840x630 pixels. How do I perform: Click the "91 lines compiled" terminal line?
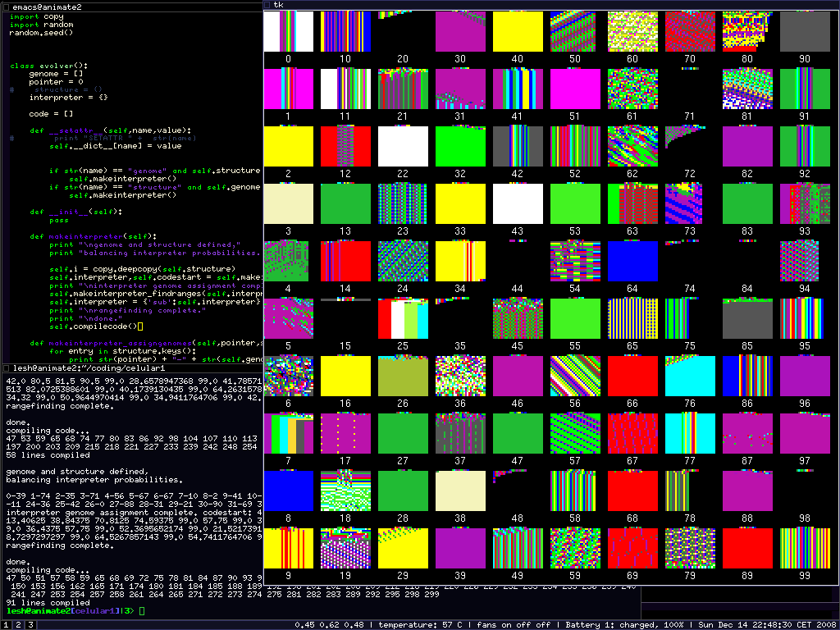click(48, 603)
